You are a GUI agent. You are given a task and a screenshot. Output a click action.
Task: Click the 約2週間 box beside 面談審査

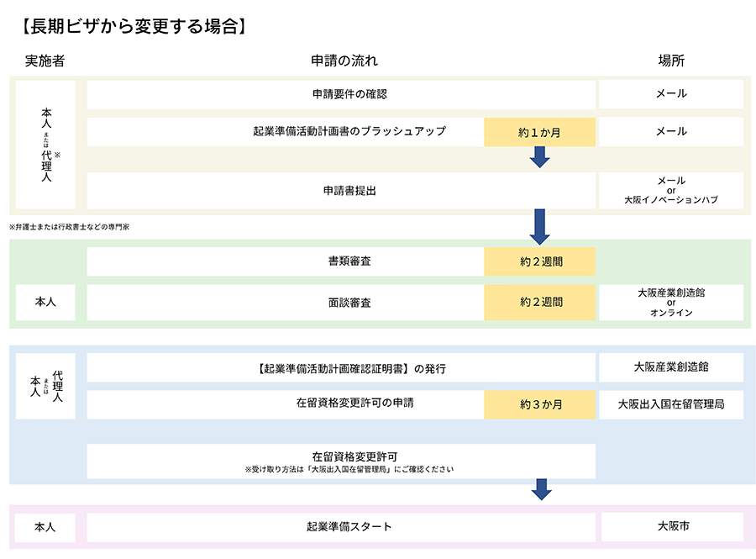tap(539, 302)
